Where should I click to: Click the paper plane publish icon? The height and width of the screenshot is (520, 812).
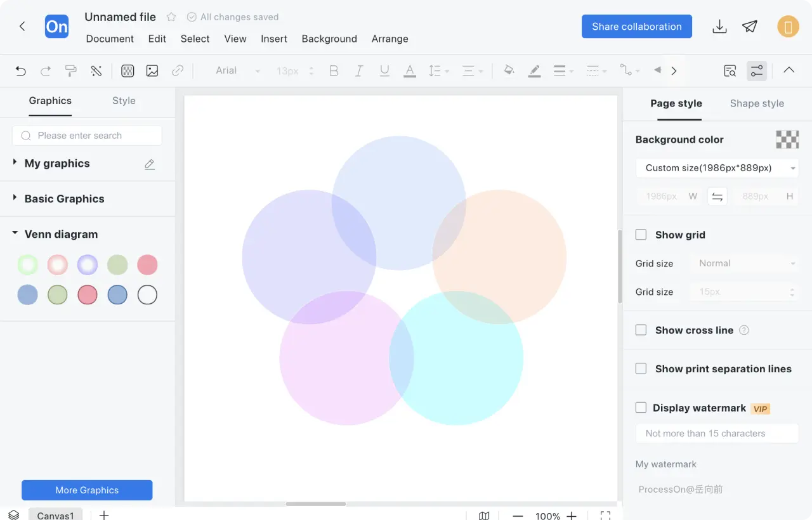750,27
